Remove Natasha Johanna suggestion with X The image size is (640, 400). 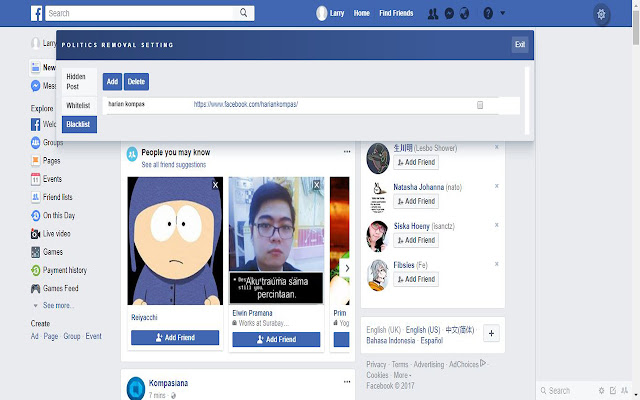pos(497,186)
